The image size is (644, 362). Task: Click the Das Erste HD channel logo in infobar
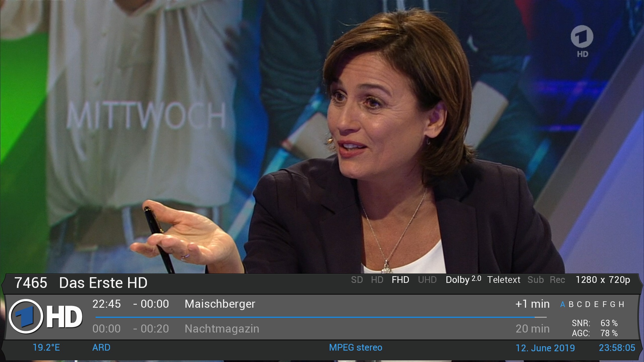click(46, 316)
